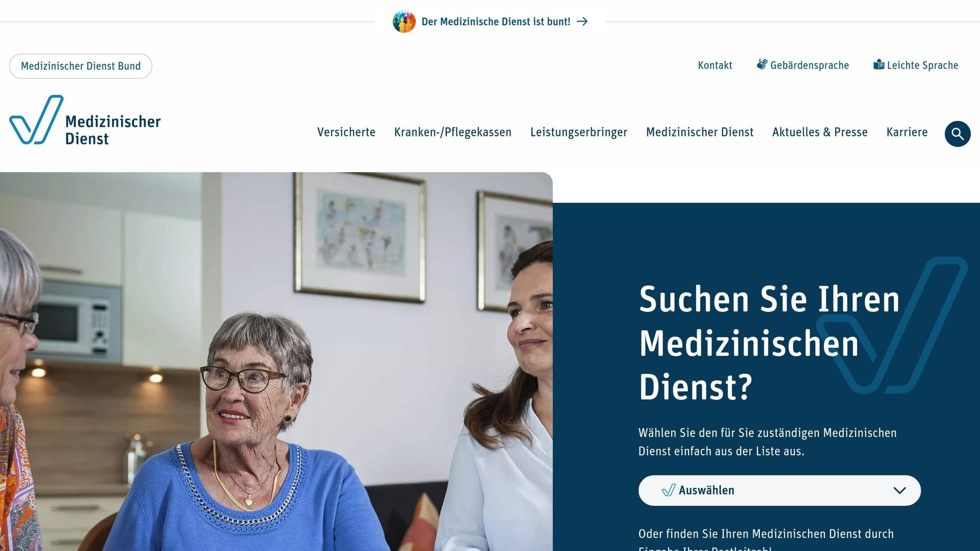The height and width of the screenshot is (551, 980).
Task: Open the Kontakt link
Action: (715, 65)
